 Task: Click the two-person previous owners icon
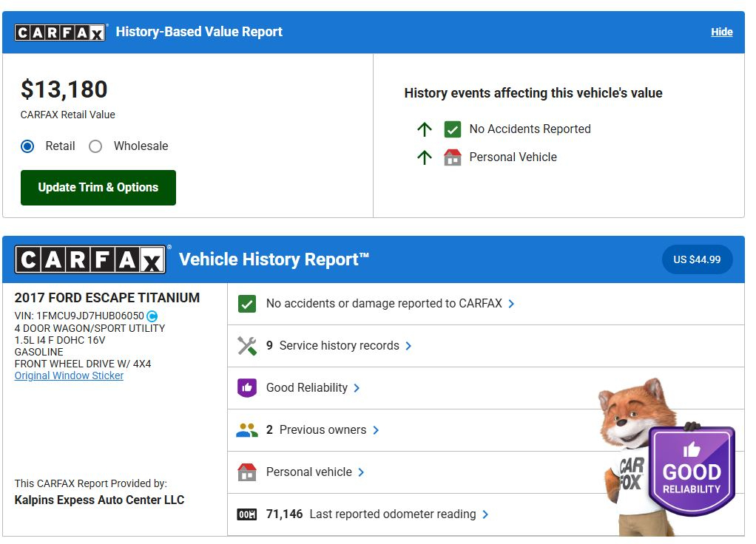coord(246,430)
